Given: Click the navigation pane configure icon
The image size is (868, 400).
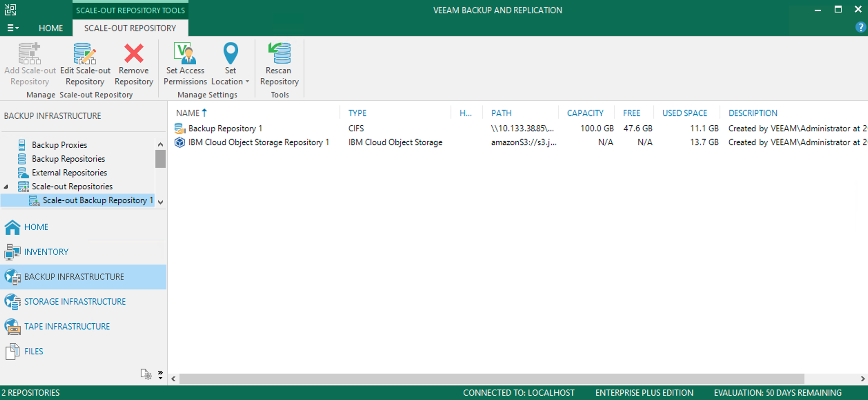Looking at the screenshot, I should pos(146,374).
